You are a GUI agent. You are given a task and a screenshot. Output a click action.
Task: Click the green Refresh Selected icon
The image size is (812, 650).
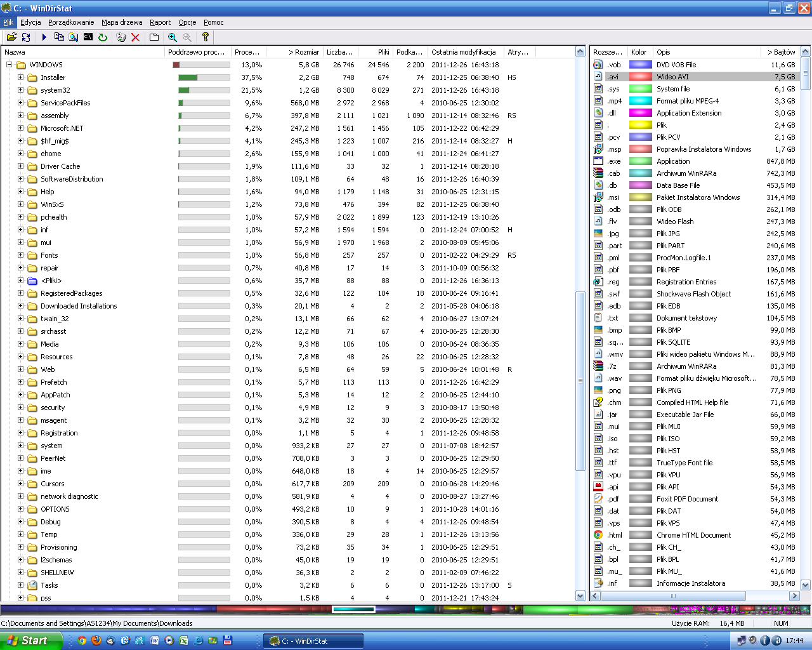103,37
